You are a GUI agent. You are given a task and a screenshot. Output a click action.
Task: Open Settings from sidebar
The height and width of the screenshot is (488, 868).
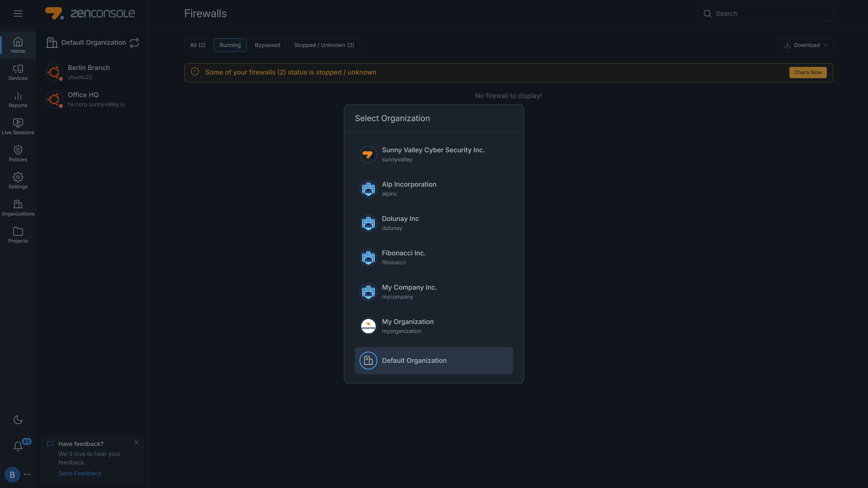pyautogui.click(x=18, y=181)
